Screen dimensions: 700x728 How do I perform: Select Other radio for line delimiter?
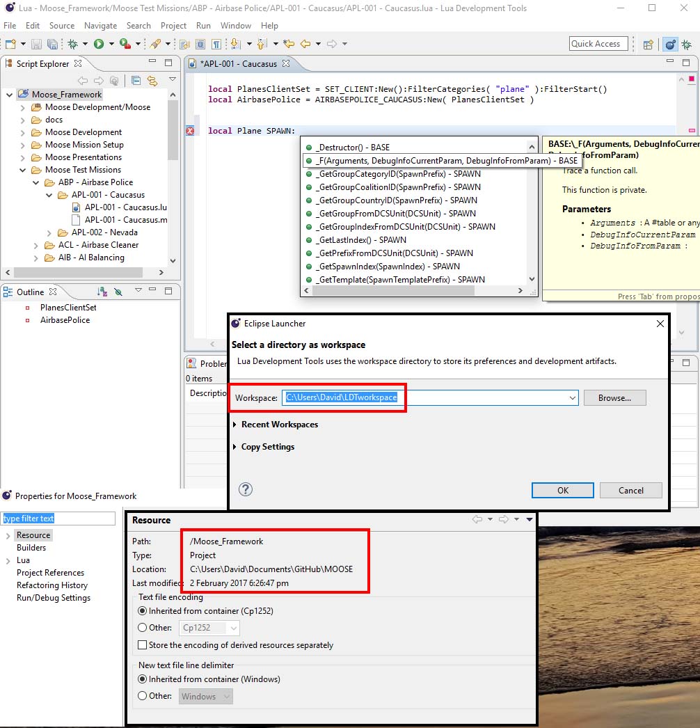(143, 695)
